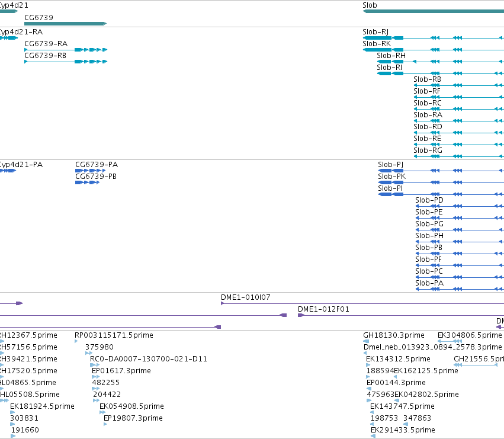Select the EK042802.5prime EST
Image resolution: width=504 pixels, height=439 pixels.
397,400
